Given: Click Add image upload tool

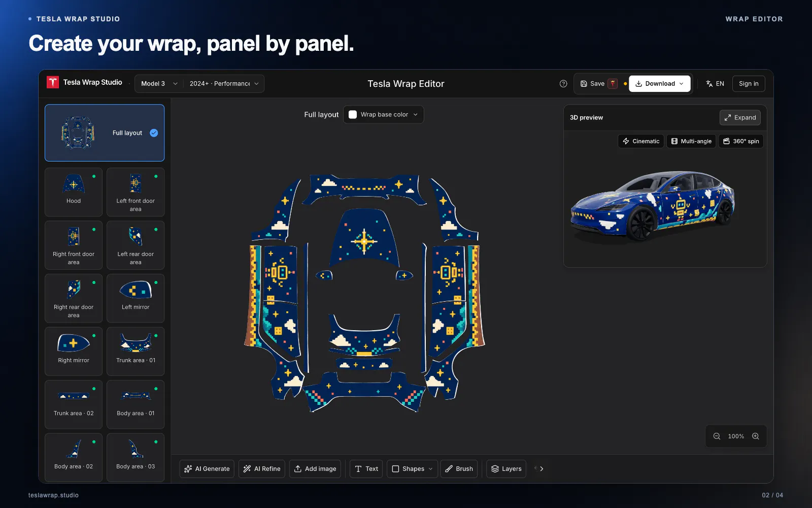Looking at the screenshot, I should tap(315, 469).
